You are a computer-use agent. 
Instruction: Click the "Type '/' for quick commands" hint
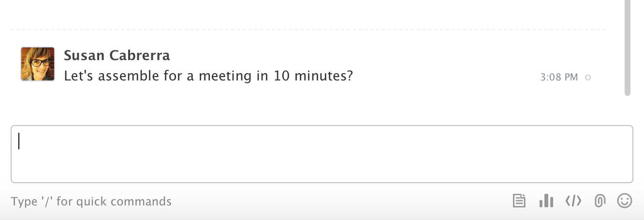(x=91, y=201)
